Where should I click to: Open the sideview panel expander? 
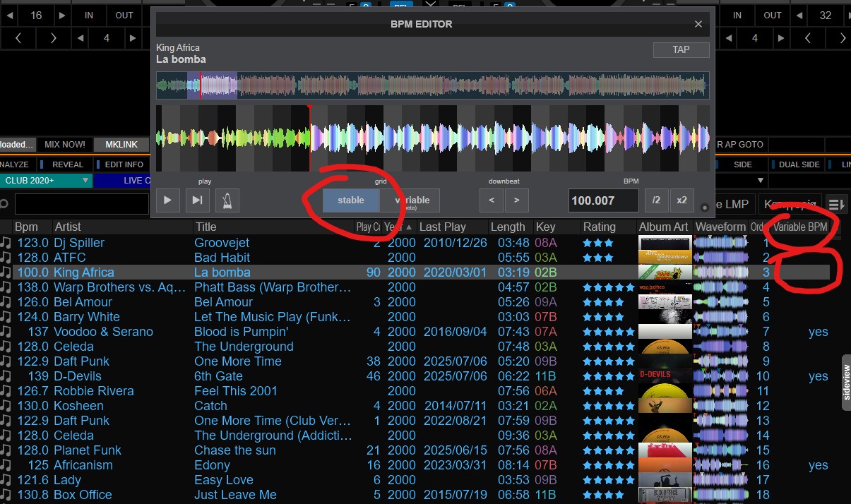click(x=846, y=380)
